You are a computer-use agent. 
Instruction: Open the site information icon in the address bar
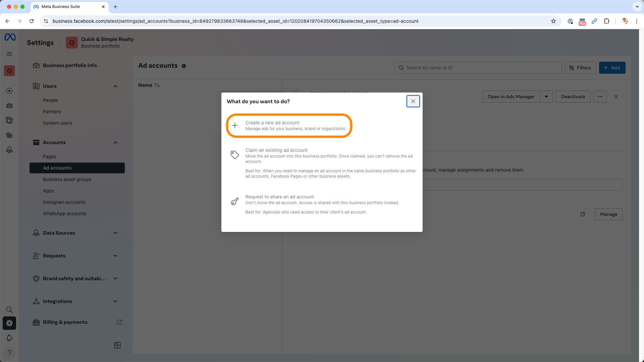coord(46,21)
